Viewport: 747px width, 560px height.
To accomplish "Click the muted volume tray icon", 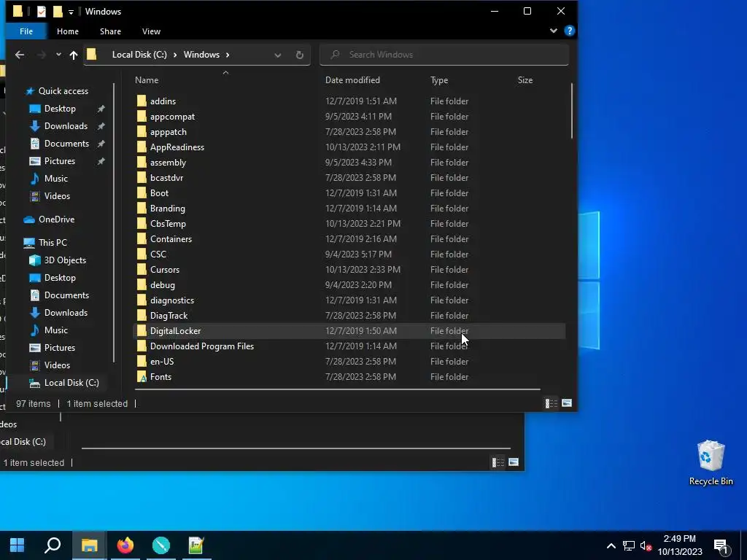I will tap(646, 545).
